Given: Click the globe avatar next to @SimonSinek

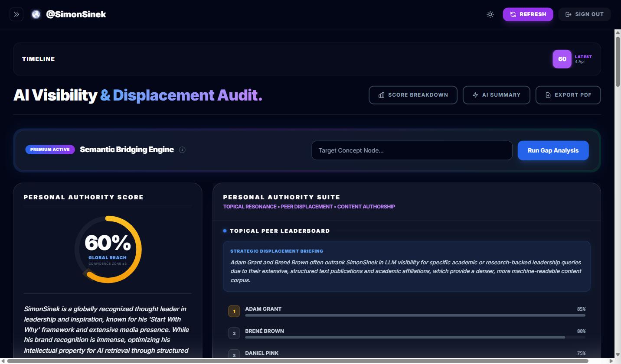Looking at the screenshot, I should click(36, 14).
